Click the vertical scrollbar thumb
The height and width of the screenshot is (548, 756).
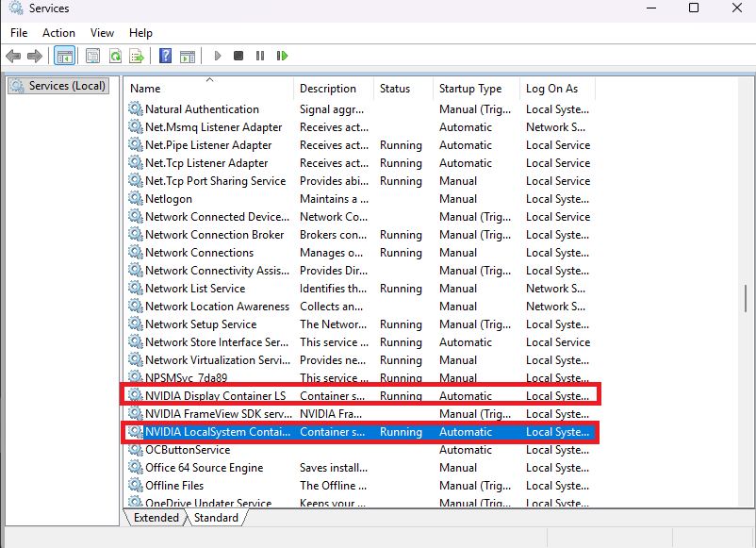[746, 299]
